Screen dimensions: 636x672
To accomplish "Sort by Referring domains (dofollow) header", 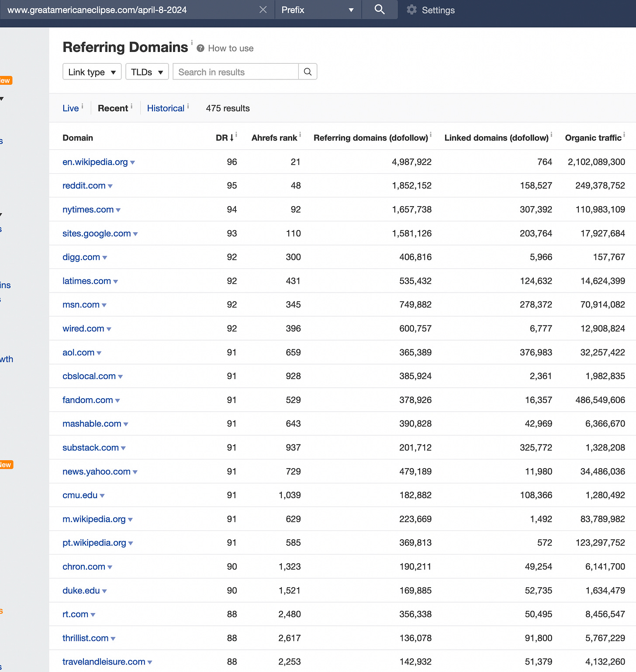I will [x=371, y=138].
